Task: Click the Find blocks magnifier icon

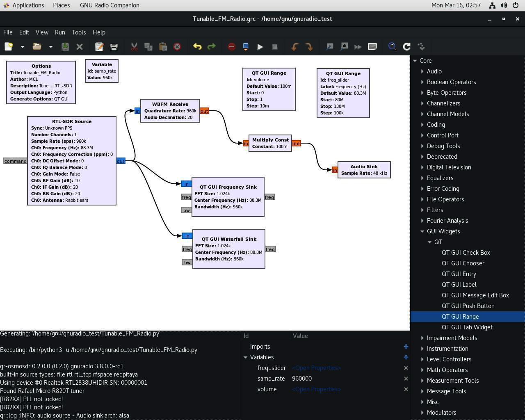Action: [x=392, y=47]
